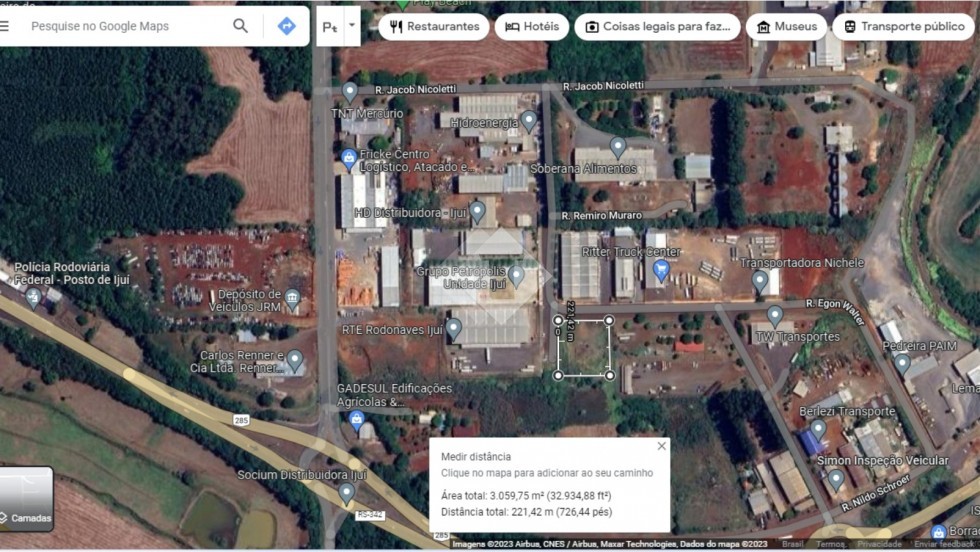Click the Berlezi Transporte map pin

pos(818,429)
